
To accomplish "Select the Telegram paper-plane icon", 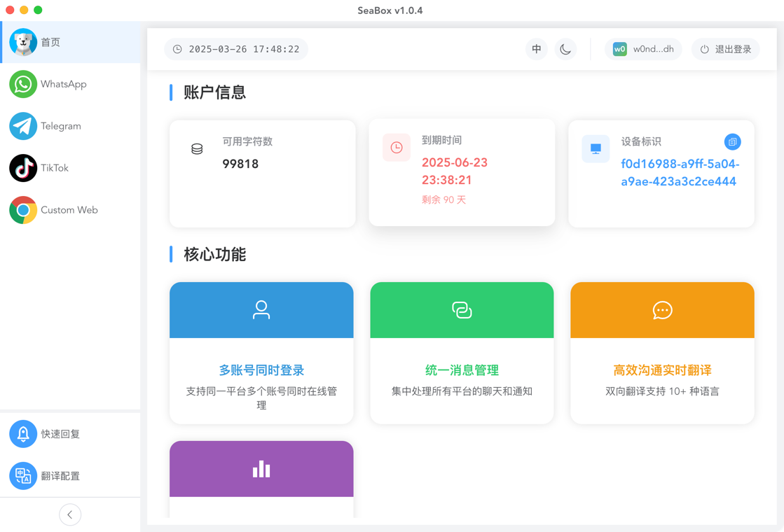I will (23, 126).
